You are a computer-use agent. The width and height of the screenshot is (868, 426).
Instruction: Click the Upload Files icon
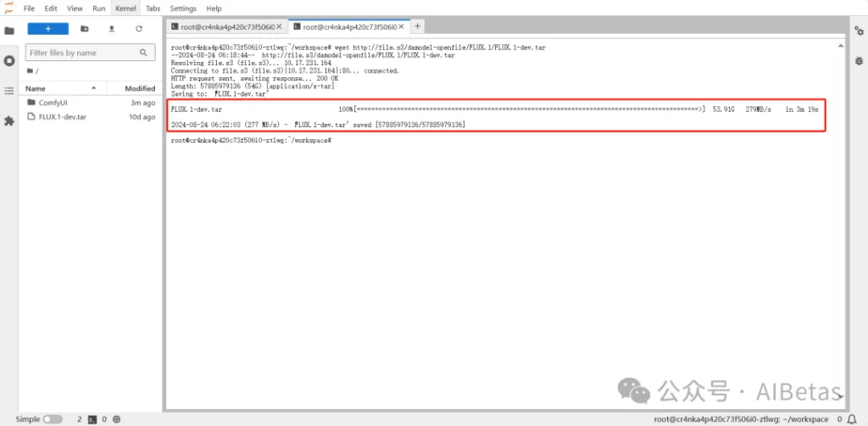coord(111,29)
